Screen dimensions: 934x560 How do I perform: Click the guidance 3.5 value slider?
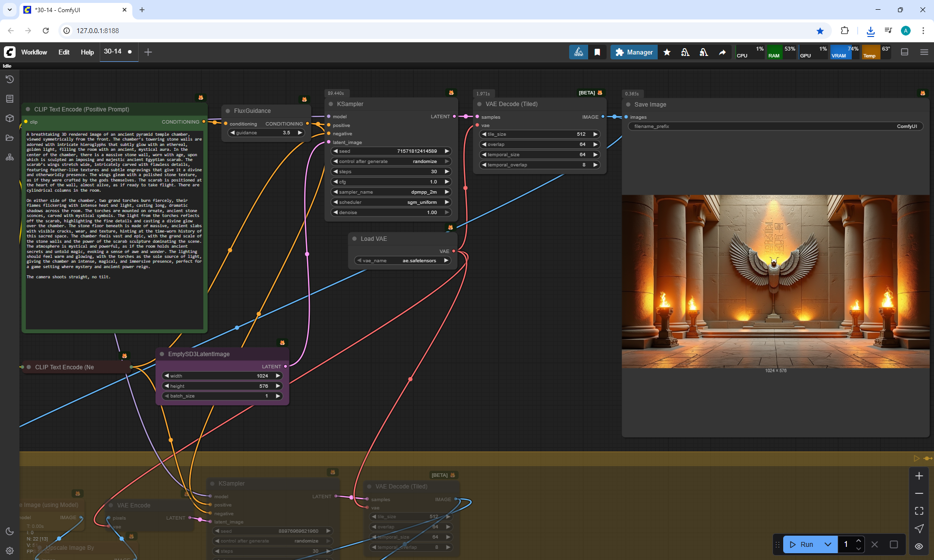(x=266, y=133)
